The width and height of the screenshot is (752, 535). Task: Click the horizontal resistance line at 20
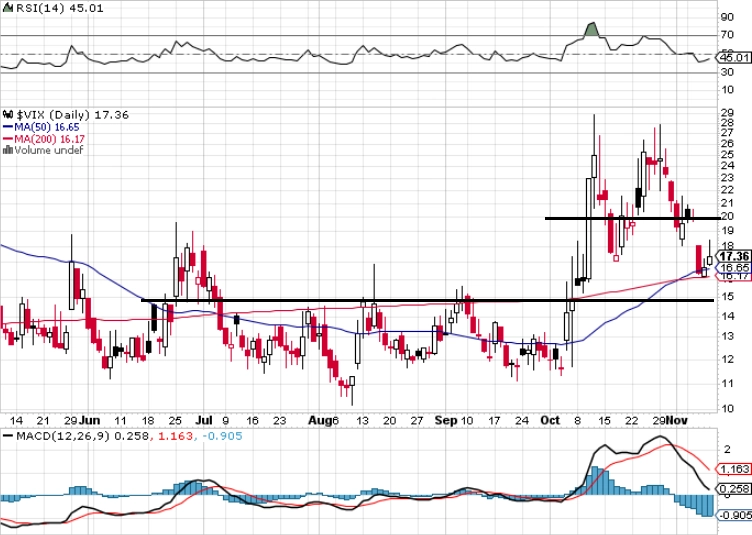(x=632, y=219)
